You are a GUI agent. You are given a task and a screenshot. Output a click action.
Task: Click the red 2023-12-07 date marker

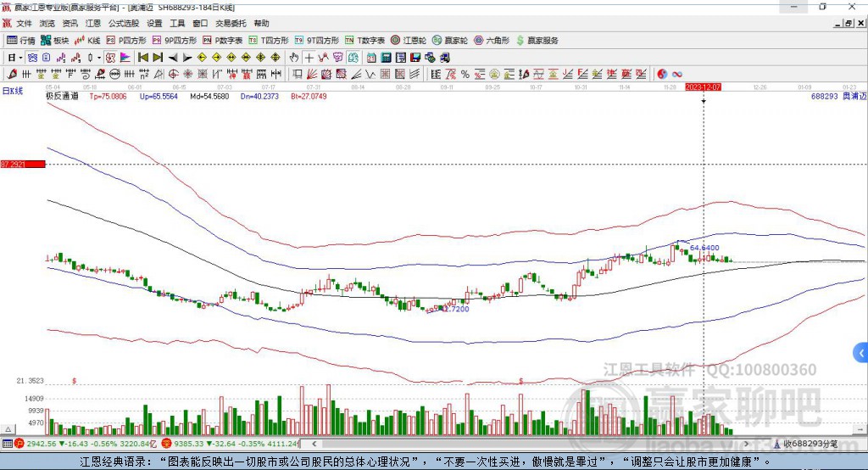tap(703, 87)
